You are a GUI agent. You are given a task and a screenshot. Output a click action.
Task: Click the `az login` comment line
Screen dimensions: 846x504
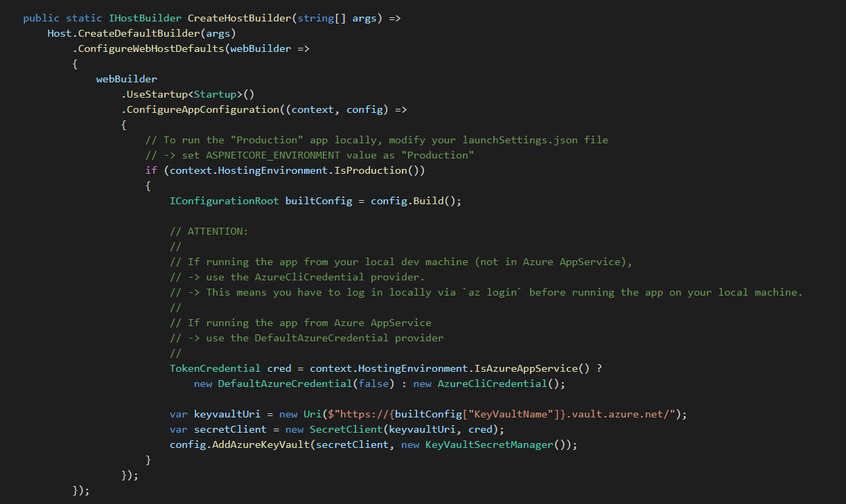coord(486,292)
